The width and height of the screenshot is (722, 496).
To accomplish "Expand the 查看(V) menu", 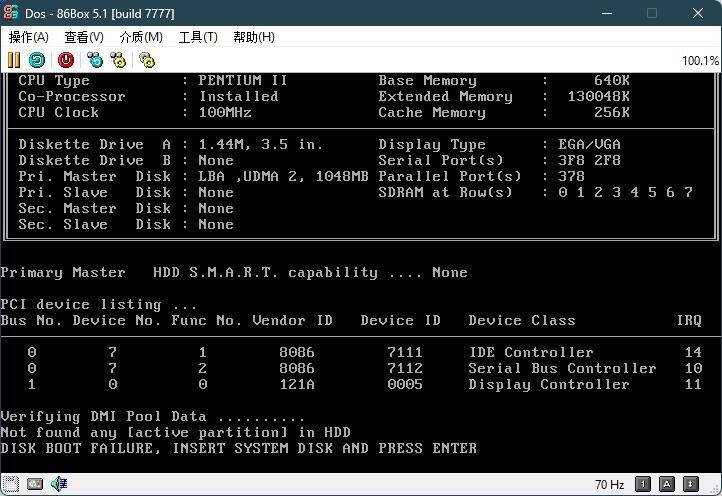I will pyautogui.click(x=84, y=37).
